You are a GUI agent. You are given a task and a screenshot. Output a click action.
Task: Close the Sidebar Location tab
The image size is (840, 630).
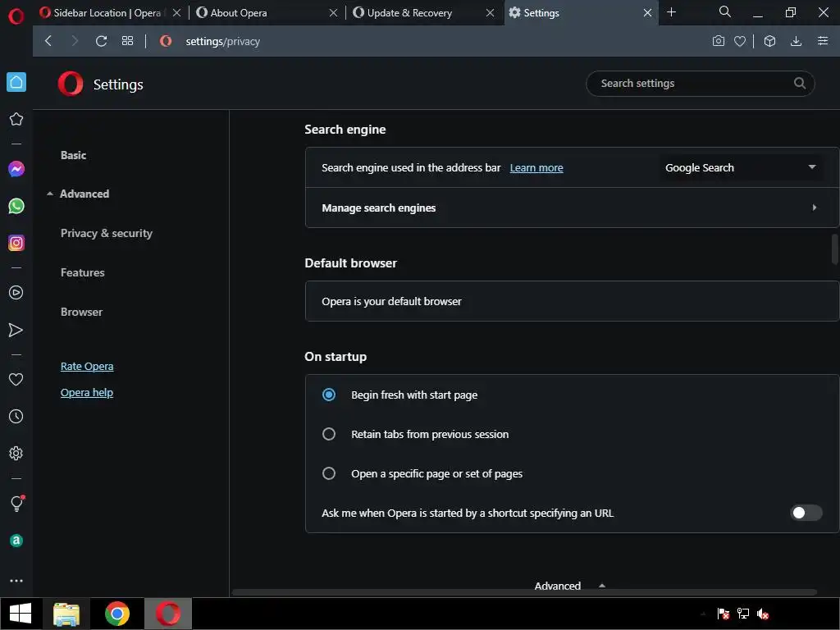click(x=177, y=12)
